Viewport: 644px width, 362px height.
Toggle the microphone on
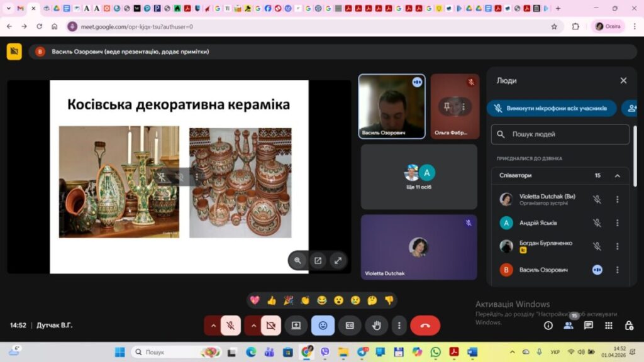pos(231,326)
